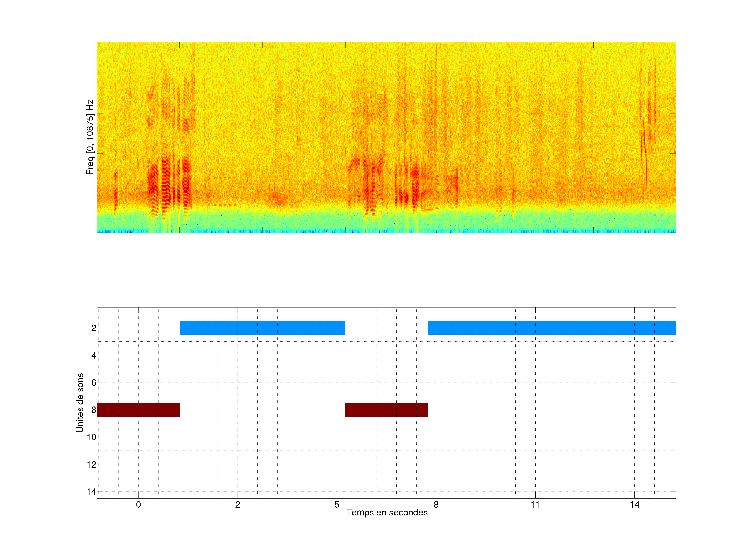Screen dimensions: 747x560
Task: Click x-axis tick label 2
Action: (x=237, y=505)
